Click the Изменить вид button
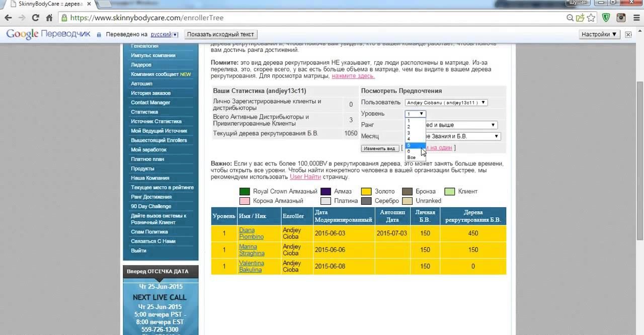Screen dimensions: 644x335 [380, 148]
